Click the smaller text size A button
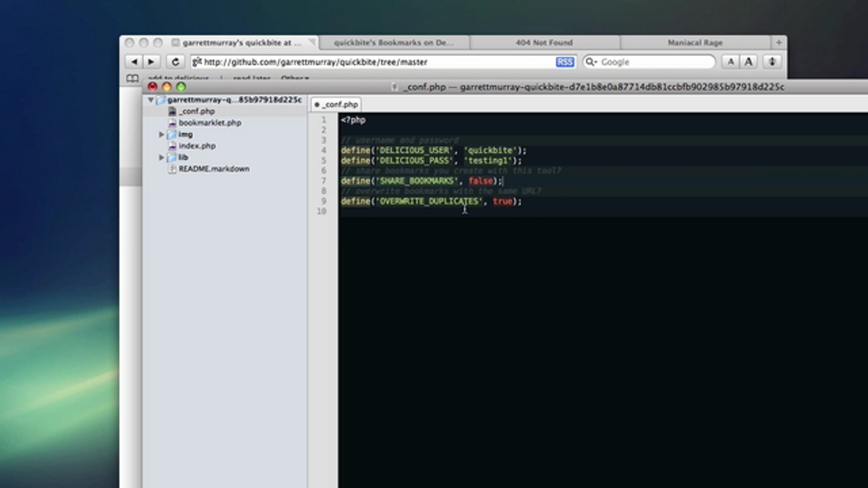 (x=731, y=62)
